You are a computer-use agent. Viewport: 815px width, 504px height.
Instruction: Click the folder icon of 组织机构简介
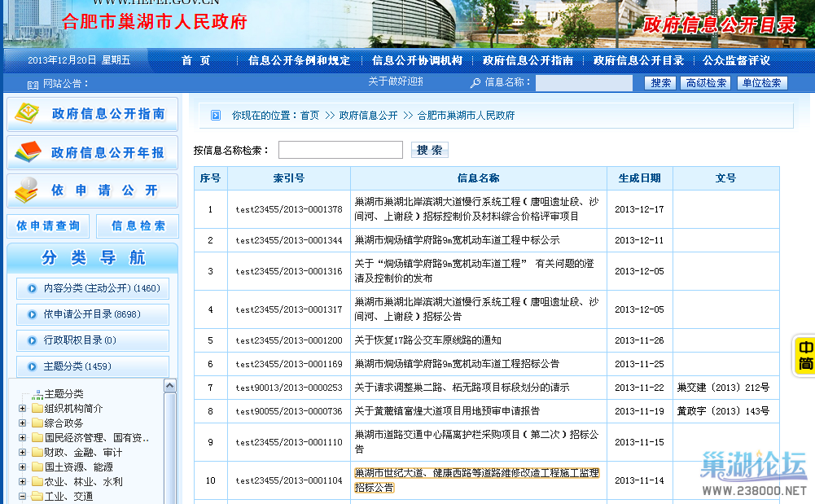[37, 408]
